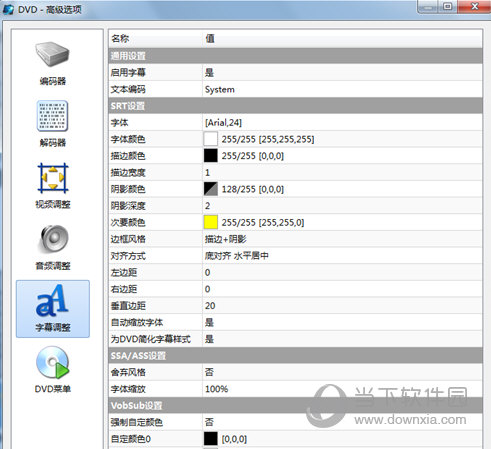
Task: Toggle the 舍弃风格 value 否
Action: 209,372
